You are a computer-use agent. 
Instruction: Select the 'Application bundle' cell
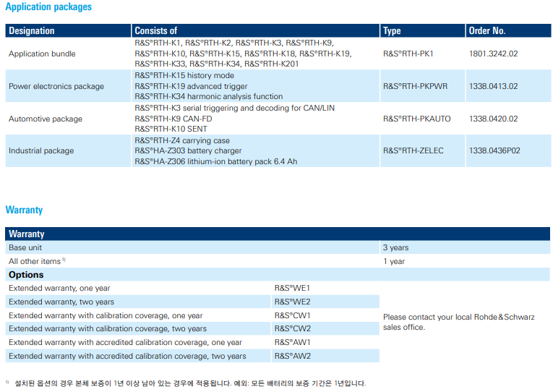point(42,54)
